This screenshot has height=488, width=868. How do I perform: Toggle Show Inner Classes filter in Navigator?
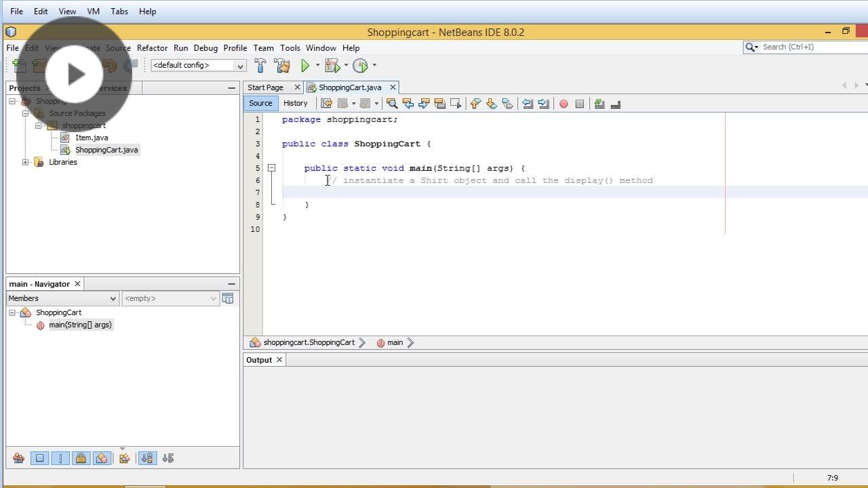[x=102, y=458]
